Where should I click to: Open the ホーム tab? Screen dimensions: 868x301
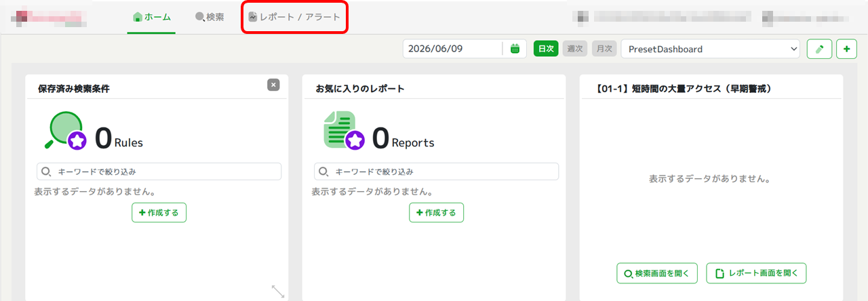click(151, 17)
